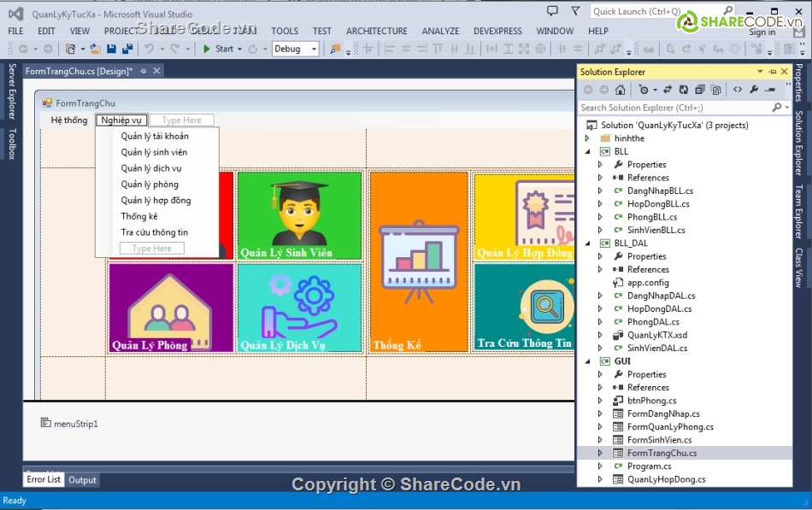Open the Server Explorer side tab
Screen dimensions: 812x510
point(12,91)
